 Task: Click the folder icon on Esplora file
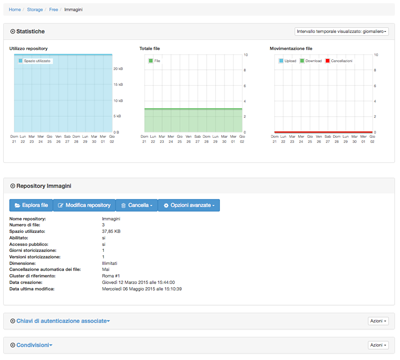[17, 205]
